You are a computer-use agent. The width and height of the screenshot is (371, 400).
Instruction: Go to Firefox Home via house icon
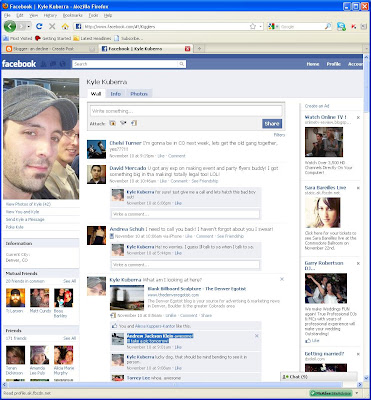(x=65, y=26)
